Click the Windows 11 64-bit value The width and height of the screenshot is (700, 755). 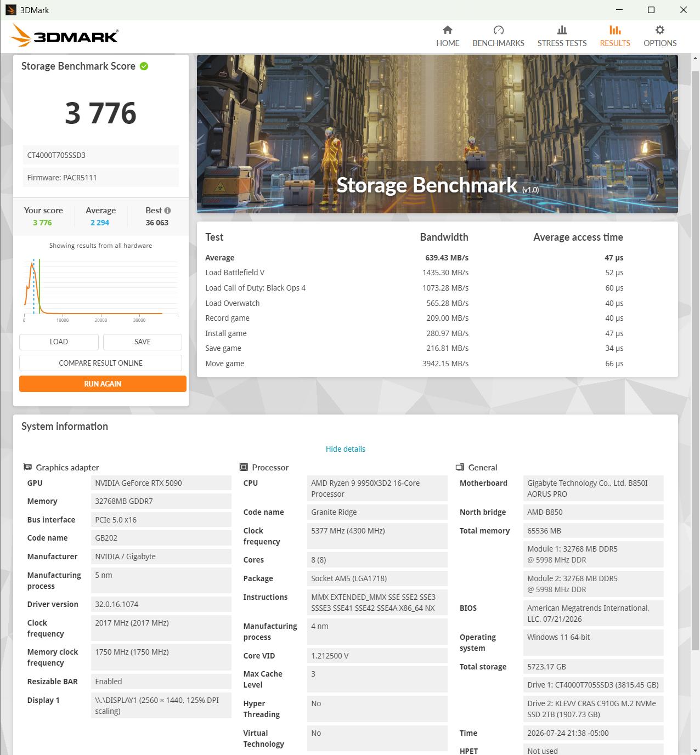click(x=593, y=643)
